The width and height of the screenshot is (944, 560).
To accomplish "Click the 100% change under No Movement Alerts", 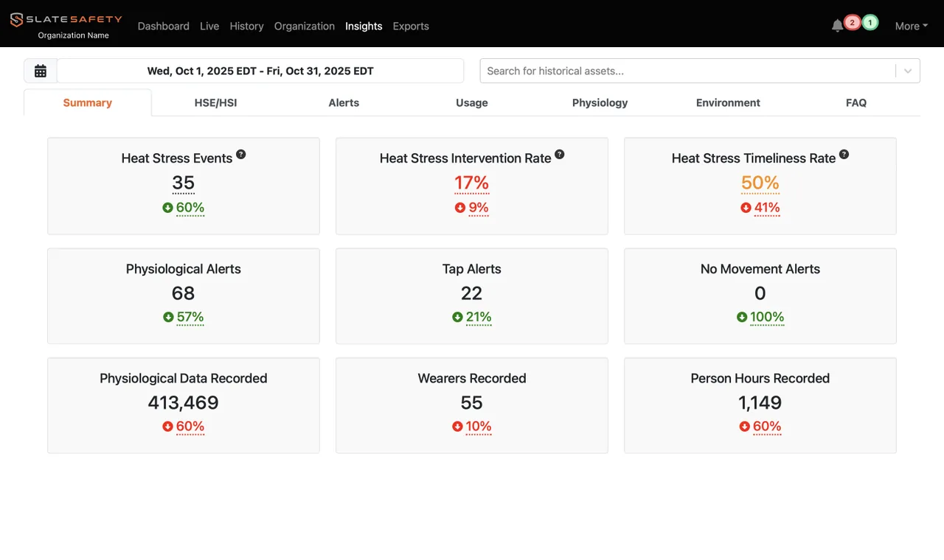I will [767, 318].
